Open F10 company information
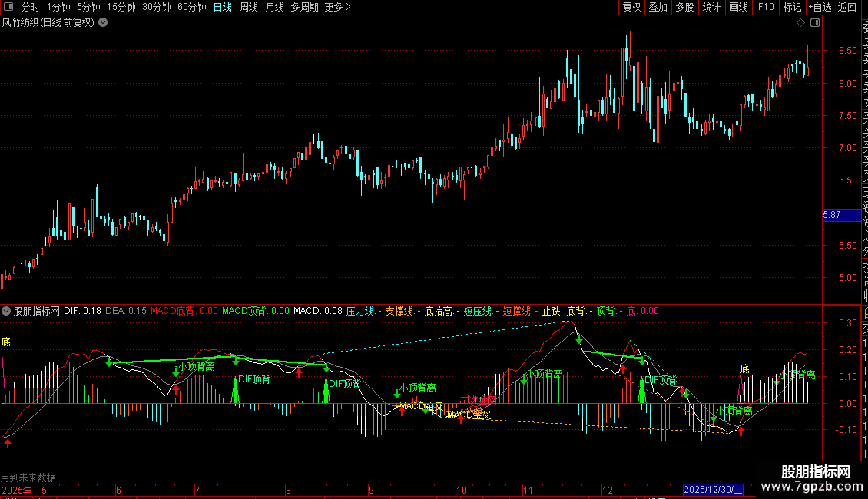Viewport: 868px width, 499px height. (x=766, y=7)
